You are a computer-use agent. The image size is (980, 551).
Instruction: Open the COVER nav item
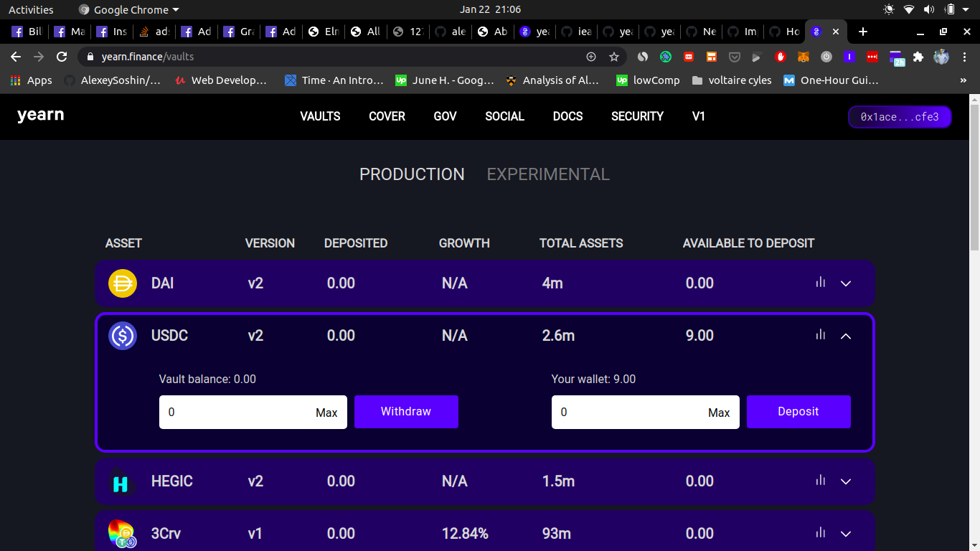coord(387,116)
